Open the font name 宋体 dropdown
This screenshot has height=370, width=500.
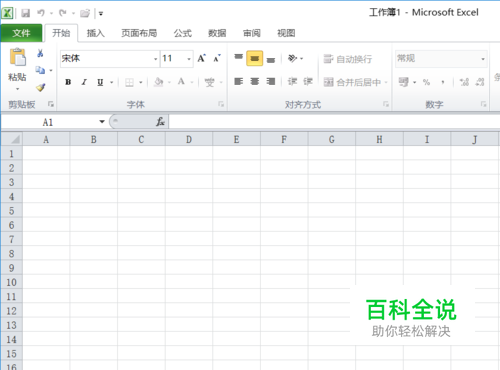[155, 59]
